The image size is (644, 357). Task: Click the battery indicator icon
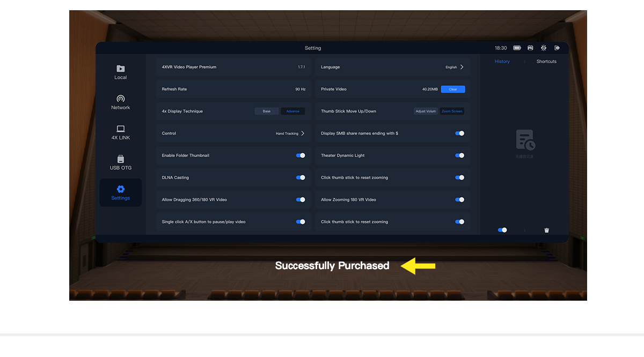517,48
